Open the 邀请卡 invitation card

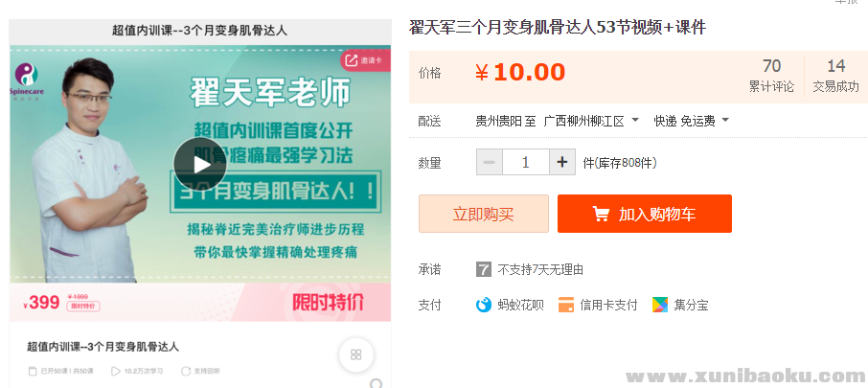click(x=363, y=60)
